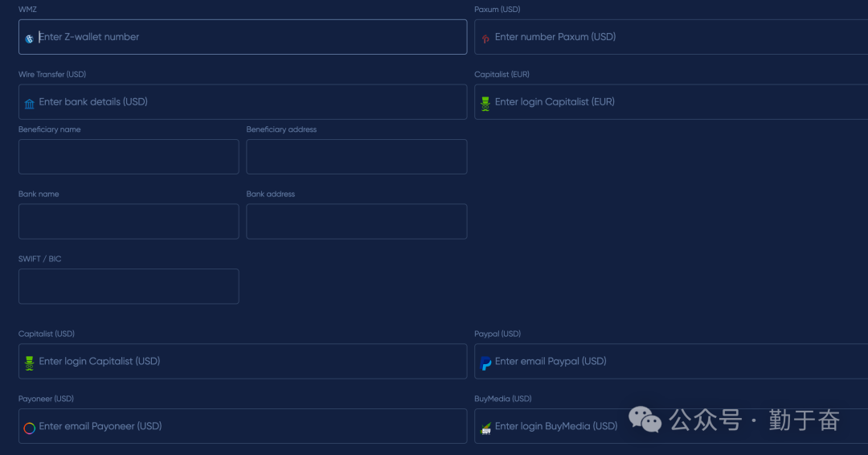Click the 'Payoneer (USD)' label

pyautogui.click(x=46, y=399)
